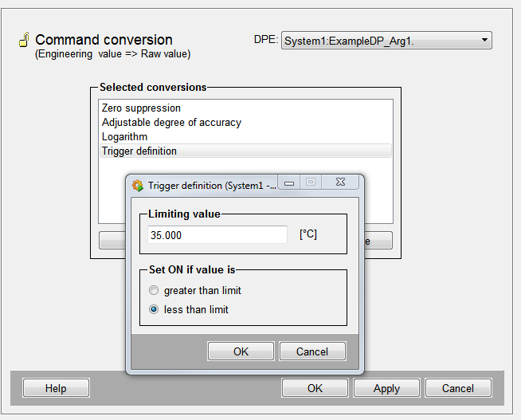Close the Trigger definition dialog
Screen dimensions: 521x420
[340, 183]
